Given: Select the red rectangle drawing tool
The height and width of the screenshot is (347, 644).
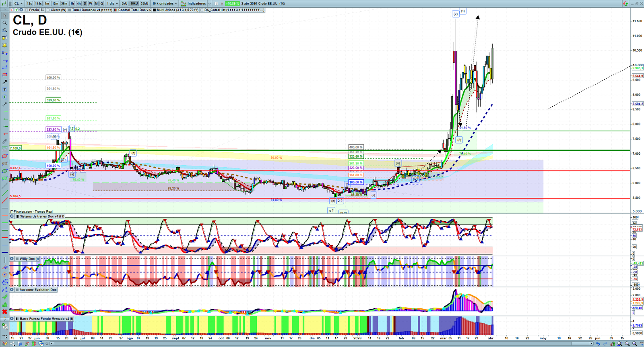Looking at the screenshot, I should coord(4,75).
